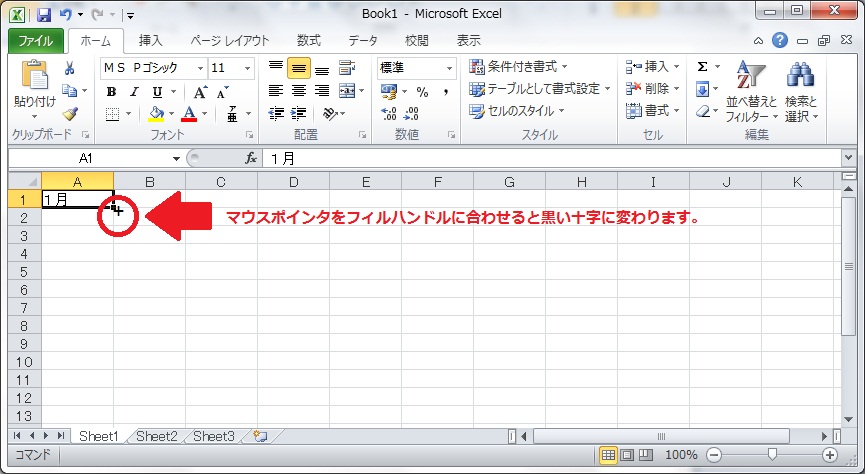
Task: Click zoom slider handle in status bar
Action: [x=772, y=455]
